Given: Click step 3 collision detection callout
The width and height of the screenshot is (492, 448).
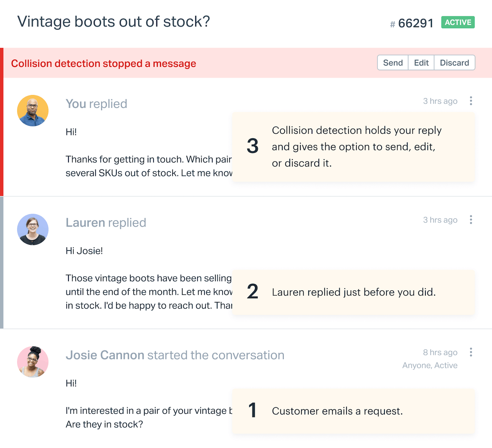Looking at the screenshot, I should click(x=353, y=147).
